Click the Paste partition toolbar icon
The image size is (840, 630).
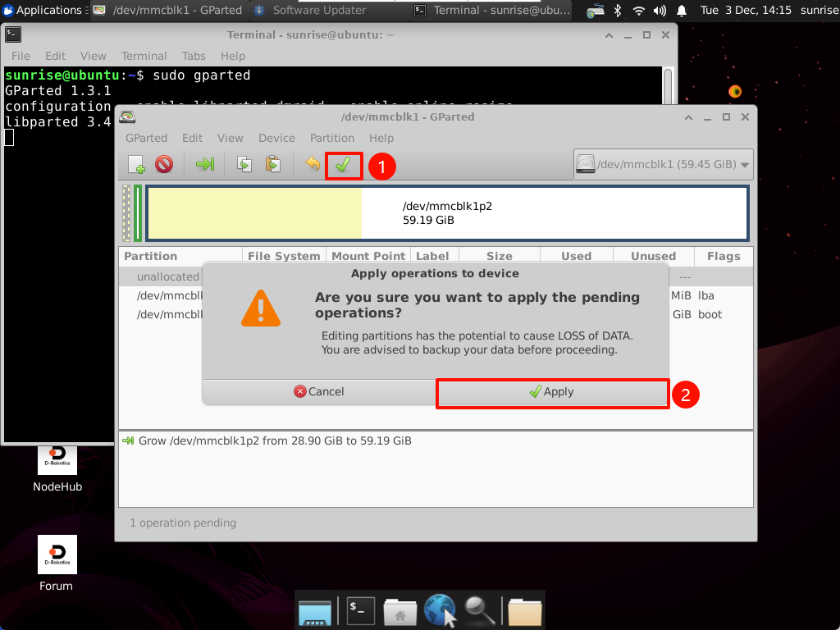point(273,164)
